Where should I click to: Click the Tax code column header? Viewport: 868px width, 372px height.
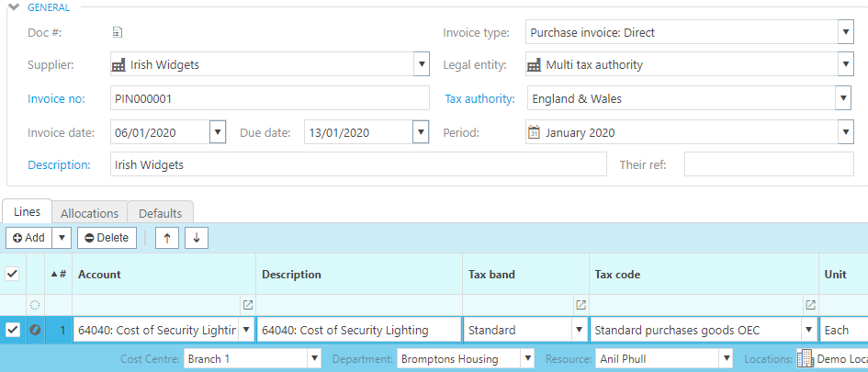coord(705,274)
